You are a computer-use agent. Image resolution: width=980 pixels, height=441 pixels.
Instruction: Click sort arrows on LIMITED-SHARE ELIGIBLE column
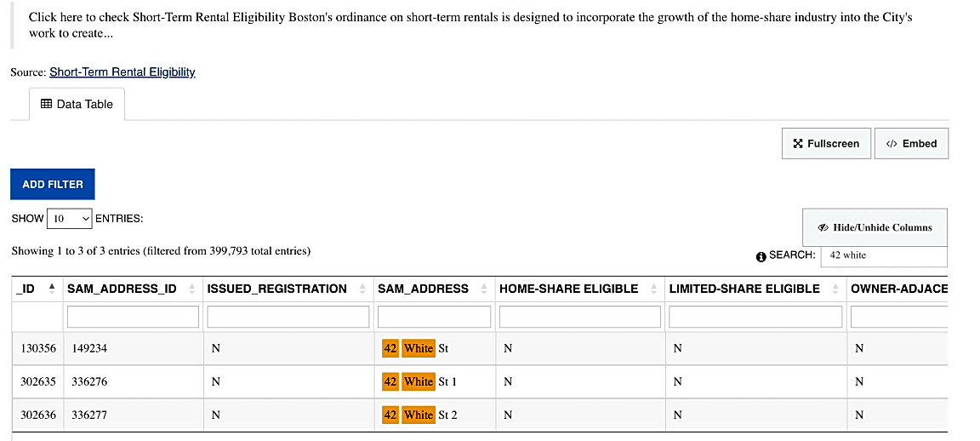coord(835,289)
